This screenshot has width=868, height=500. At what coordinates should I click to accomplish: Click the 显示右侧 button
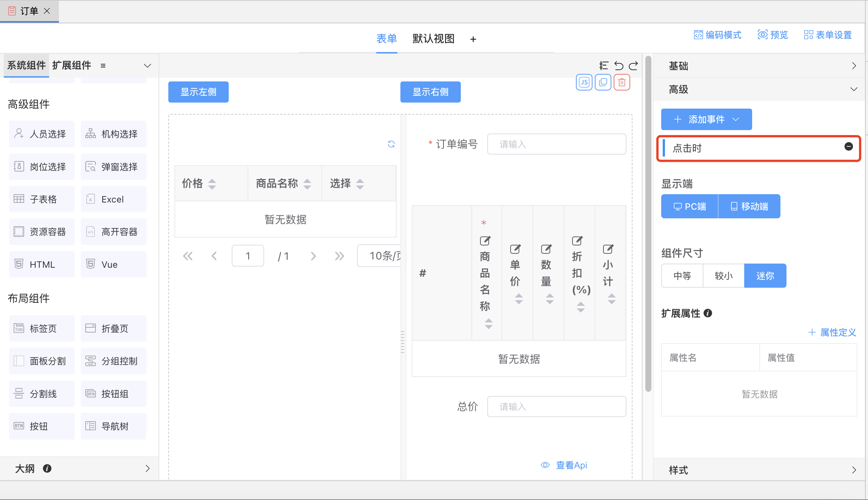click(430, 92)
